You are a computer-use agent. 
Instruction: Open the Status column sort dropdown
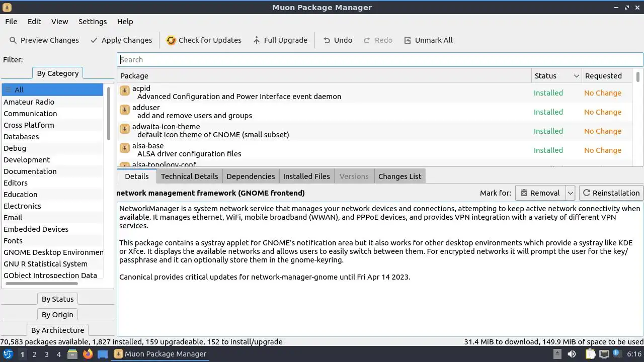point(576,76)
